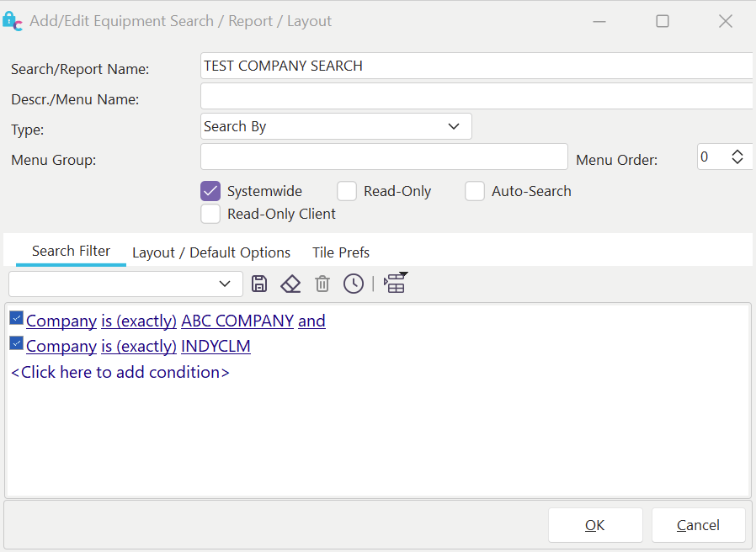The height and width of the screenshot is (552, 756).
Task: Click the Menu Order spinner arrows
Action: tap(737, 157)
